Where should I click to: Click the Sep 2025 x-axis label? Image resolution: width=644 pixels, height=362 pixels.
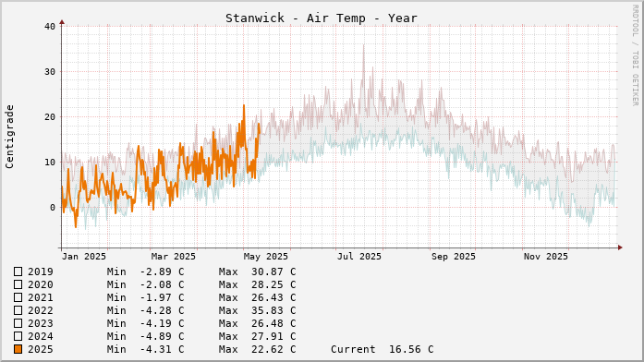point(454,257)
